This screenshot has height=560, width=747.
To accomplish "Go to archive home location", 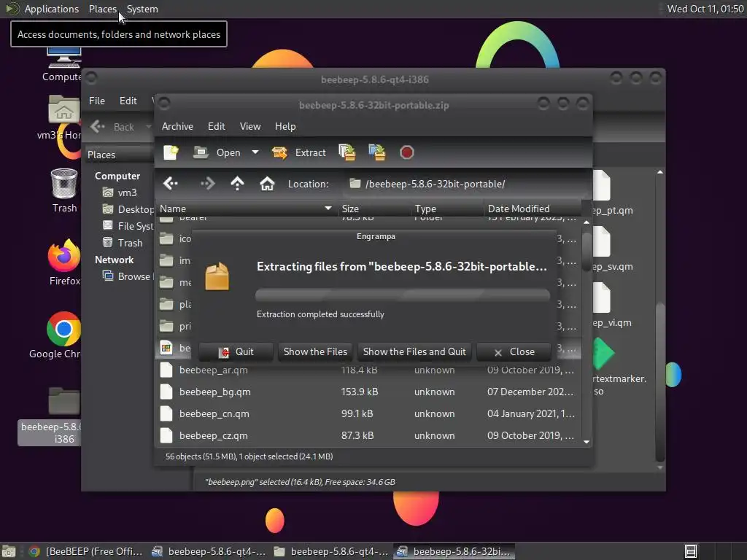I will coord(267,183).
